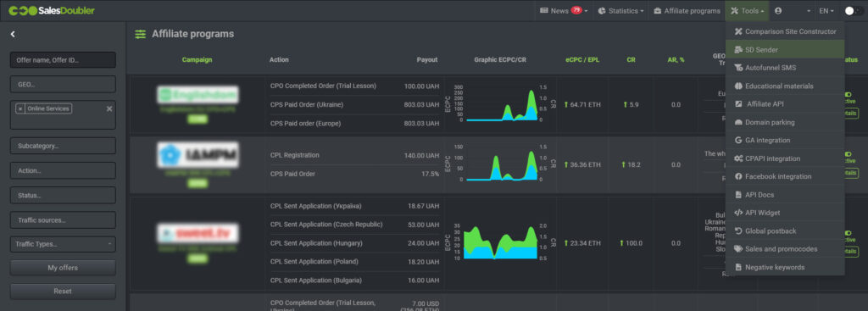Click the SD Sender mail-truck icon

tap(738, 50)
